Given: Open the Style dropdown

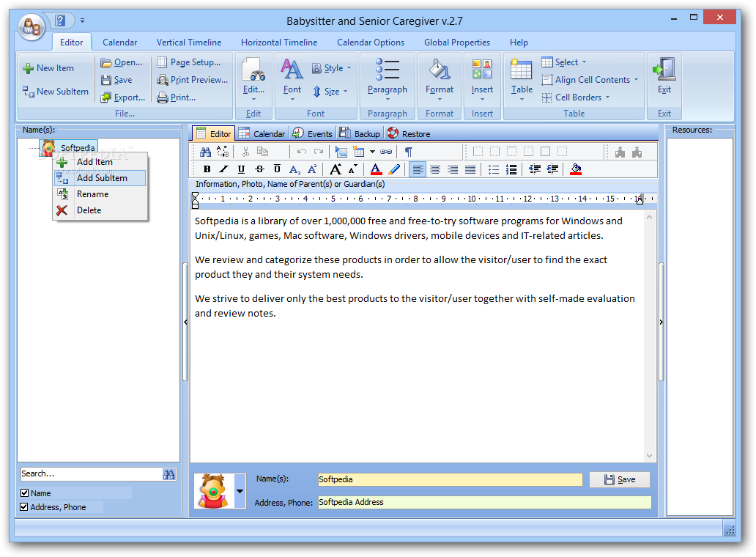Looking at the screenshot, I should 332,68.
